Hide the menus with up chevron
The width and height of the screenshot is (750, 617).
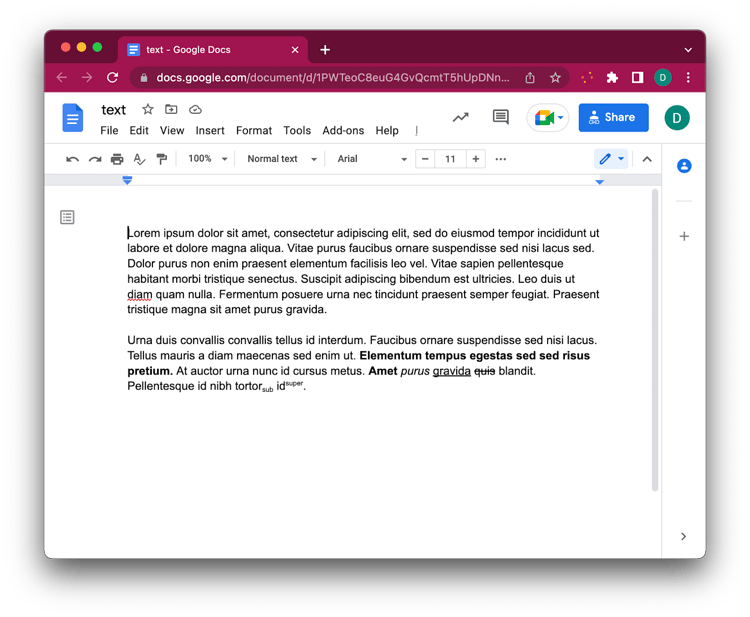pyautogui.click(x=647, y=159)
